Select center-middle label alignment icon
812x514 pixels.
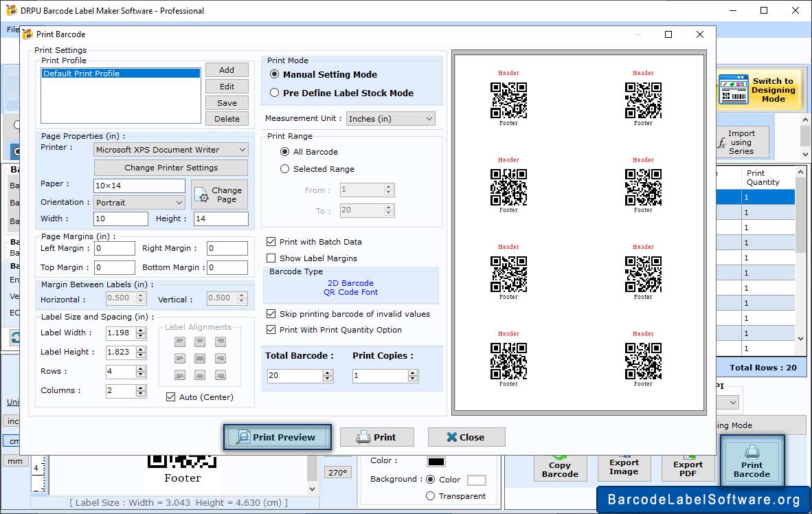pyautogui.click(x=200, y=359)
